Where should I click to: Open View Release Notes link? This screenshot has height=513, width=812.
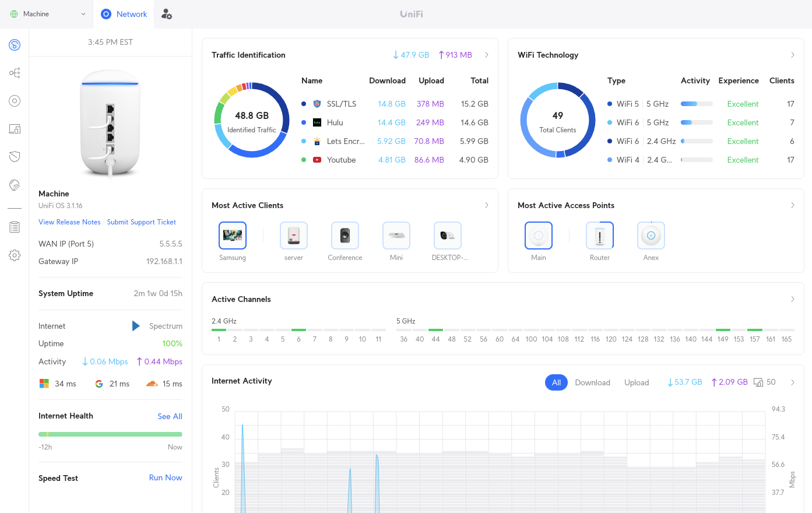(69, 222)
